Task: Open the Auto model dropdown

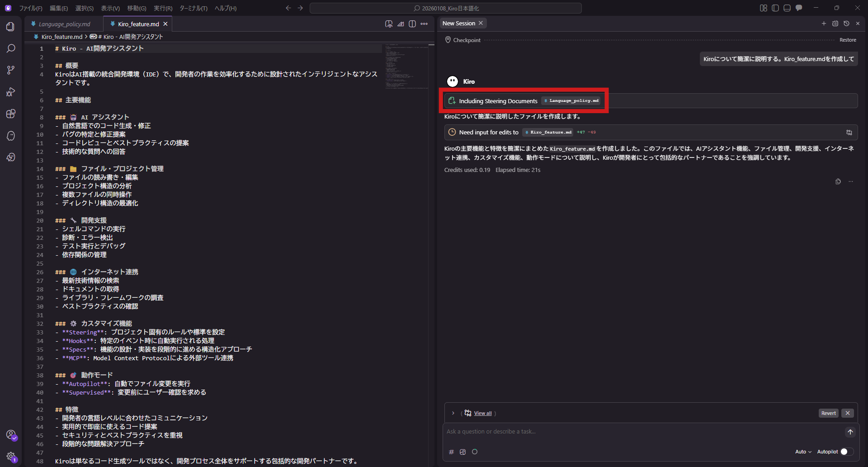Action: pos(803,452)
